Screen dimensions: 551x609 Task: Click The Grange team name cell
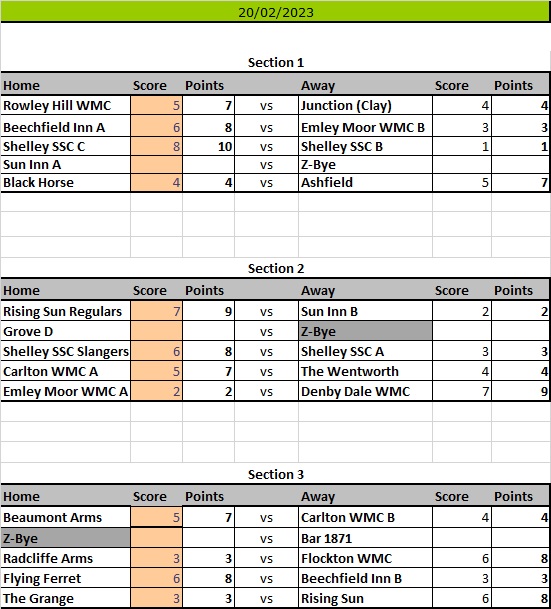tap(66, 598)
